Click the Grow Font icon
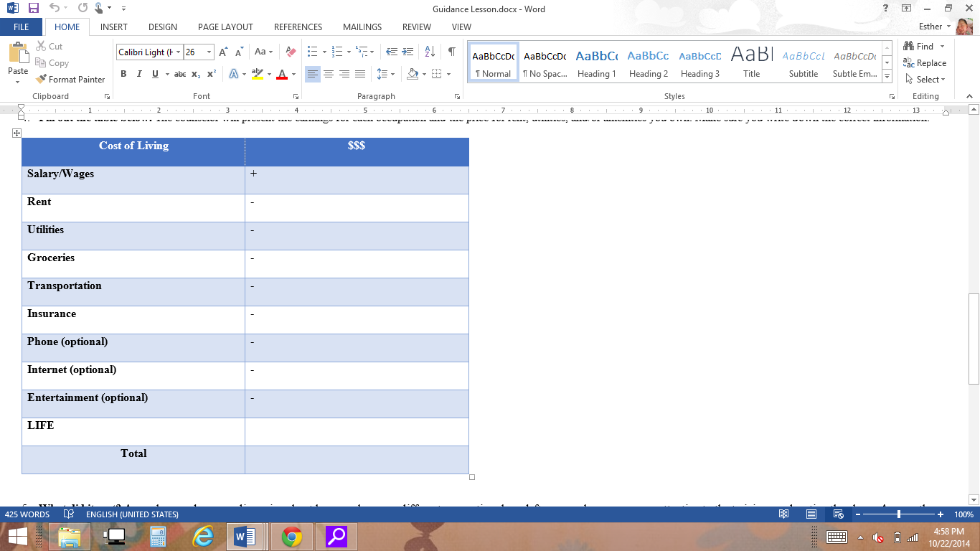The height and width of the screenshot is (551, 980). pos(223,52)
